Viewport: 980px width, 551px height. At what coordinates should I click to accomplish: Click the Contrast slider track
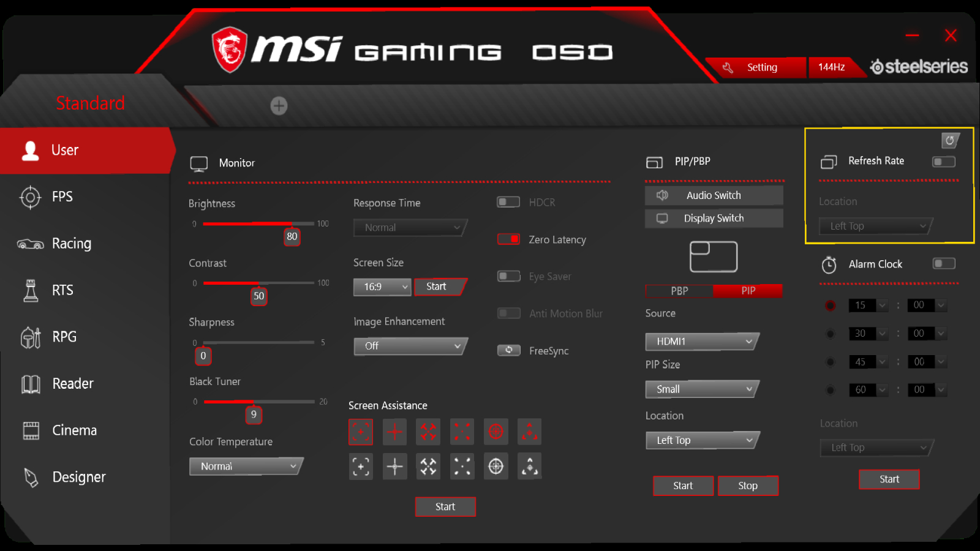tap(258, 283)
